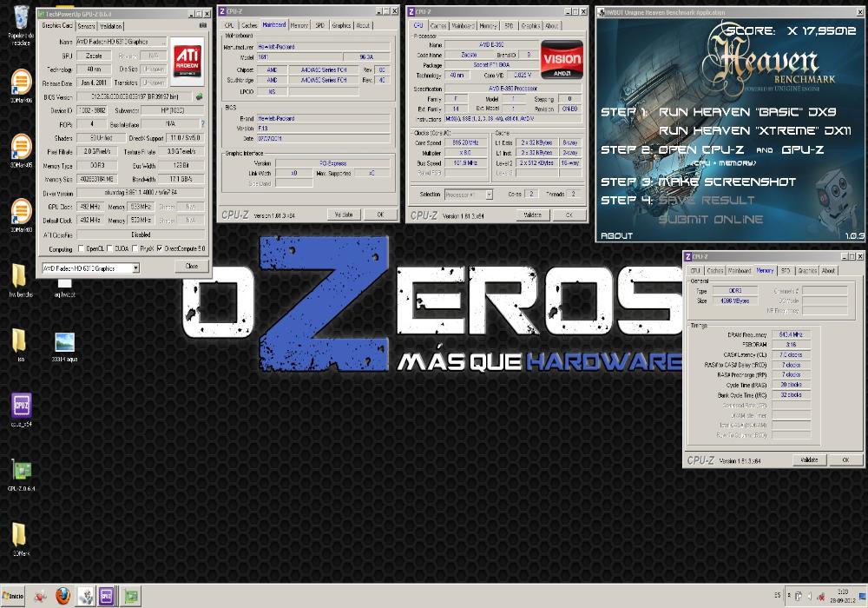Open the Processor Selection dropdown in CPU-Z
This screenshot has width=868, height=608.
[489, 195]
